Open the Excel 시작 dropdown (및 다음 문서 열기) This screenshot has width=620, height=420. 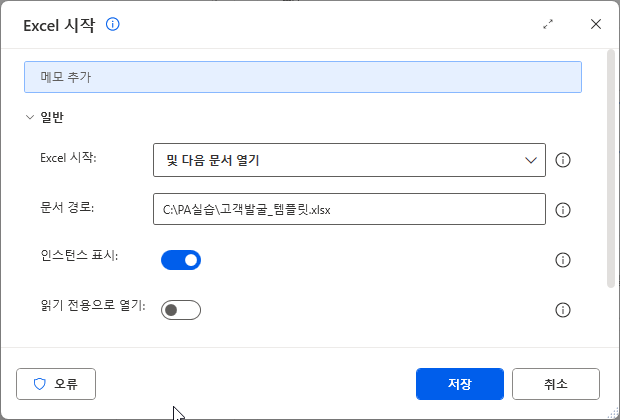349,160
